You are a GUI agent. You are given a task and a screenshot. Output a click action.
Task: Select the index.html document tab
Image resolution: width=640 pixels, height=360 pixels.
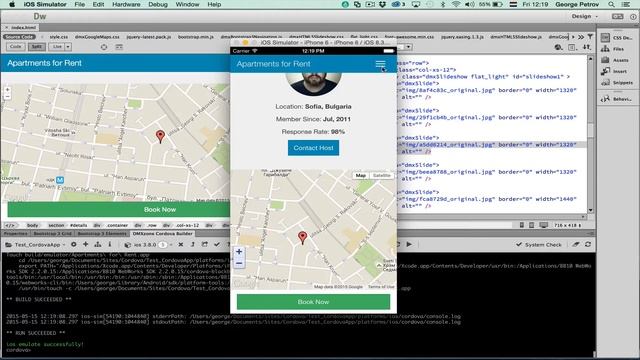(x=21, y=27)
